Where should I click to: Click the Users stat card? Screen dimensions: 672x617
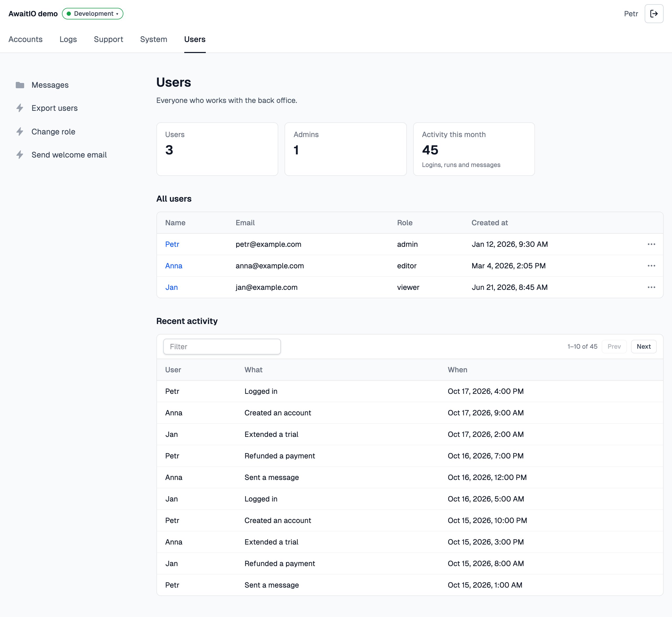click(217, 149)
